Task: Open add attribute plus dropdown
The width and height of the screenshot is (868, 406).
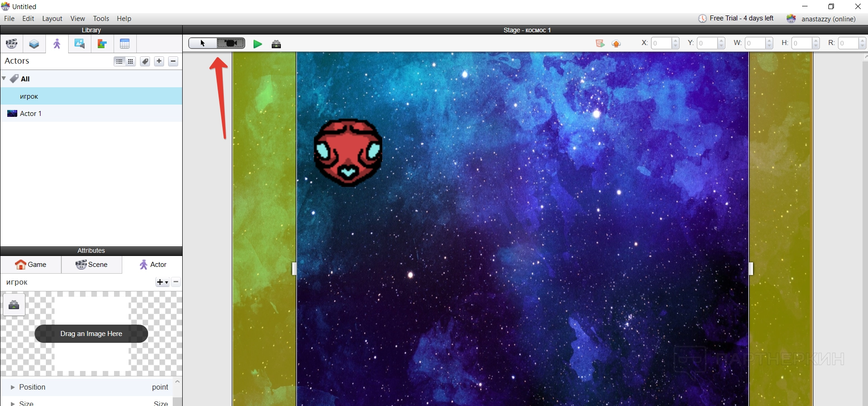Action: (162, 282)
